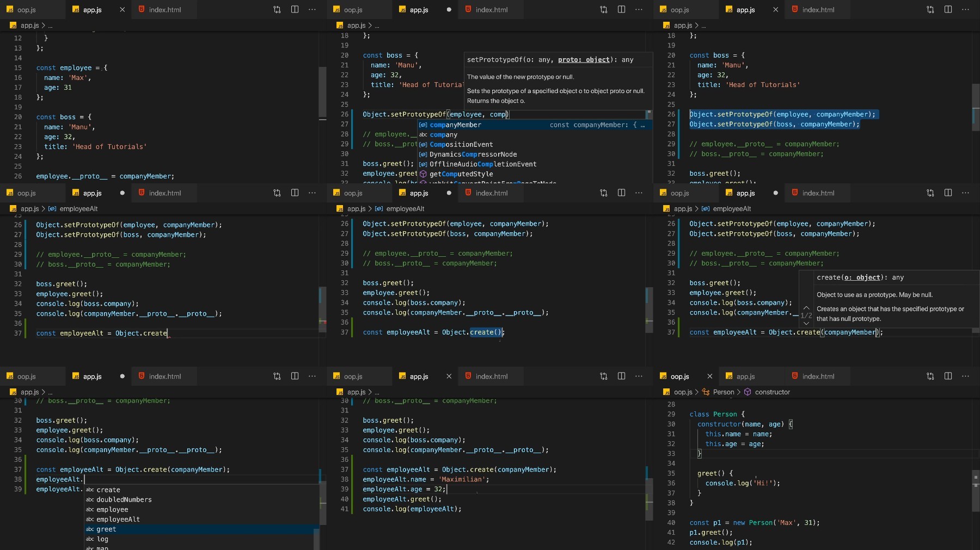Show previous signature in create() tooltip

click(806, 308)
